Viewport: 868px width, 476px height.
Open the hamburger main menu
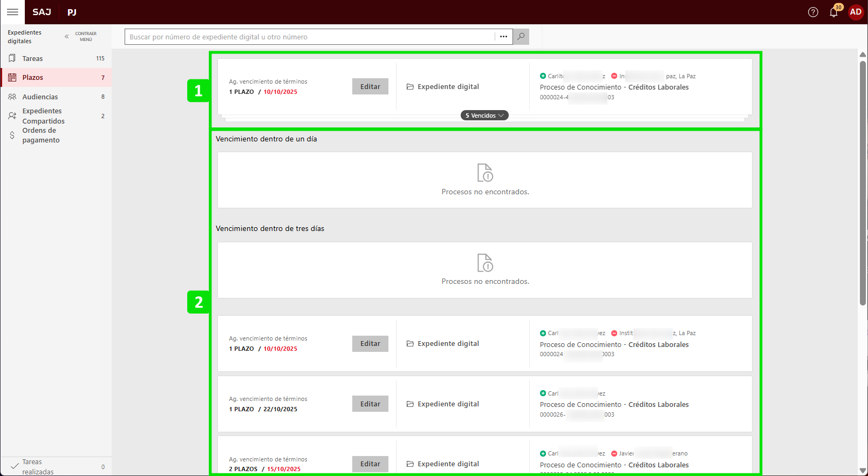click(12, 12)
